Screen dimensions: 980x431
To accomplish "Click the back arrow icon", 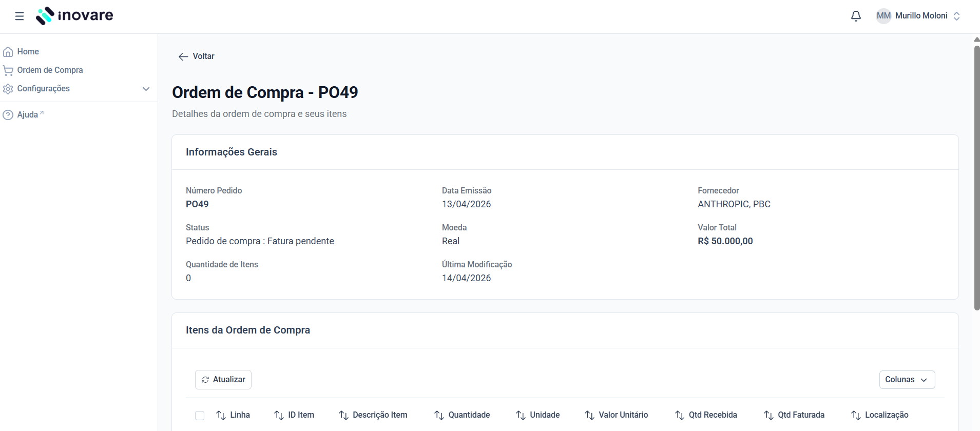I will click(x=183, y=56).
